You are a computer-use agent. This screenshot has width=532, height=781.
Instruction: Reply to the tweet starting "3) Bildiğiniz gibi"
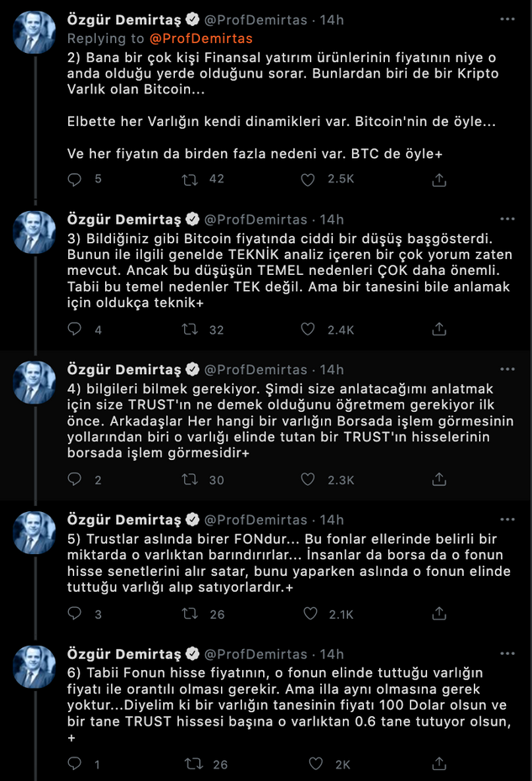(75, 330)
